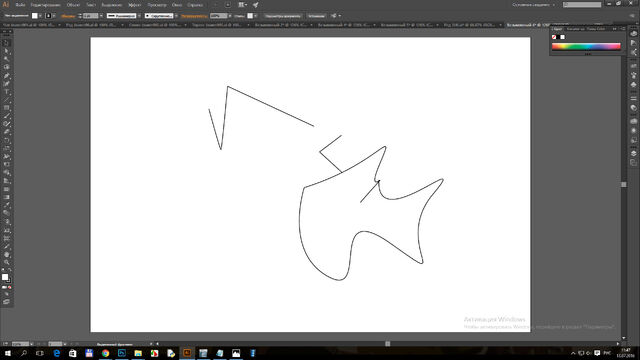Open the arrange documents icon in menu bar

pos(242,5)
